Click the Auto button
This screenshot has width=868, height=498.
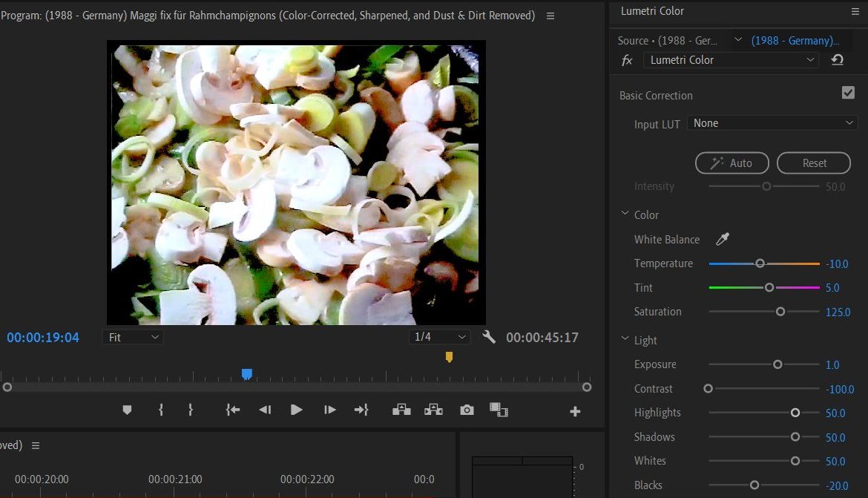point(731,163)
